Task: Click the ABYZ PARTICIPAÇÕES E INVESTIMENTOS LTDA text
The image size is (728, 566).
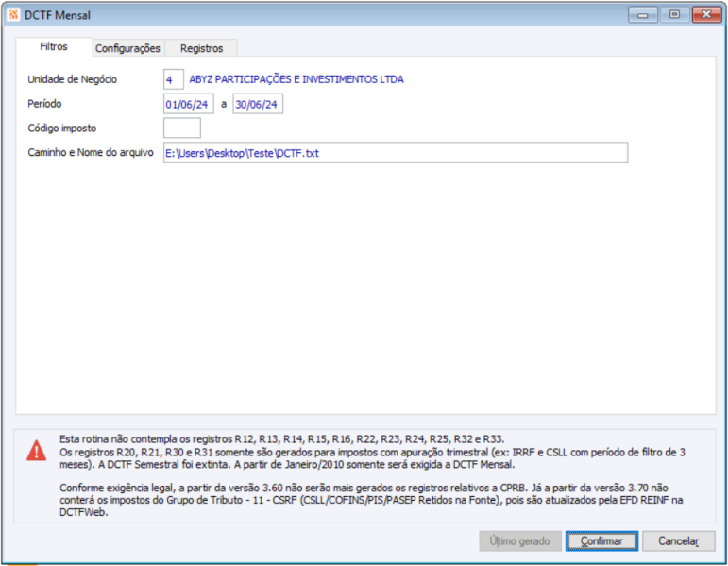Action: tap(296, 79)
